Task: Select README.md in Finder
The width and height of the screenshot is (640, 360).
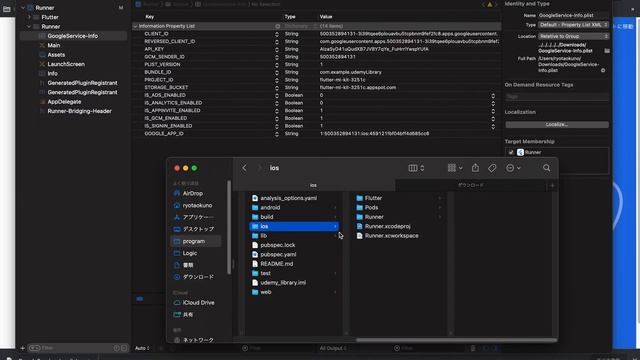Action: tap(276, 264)
